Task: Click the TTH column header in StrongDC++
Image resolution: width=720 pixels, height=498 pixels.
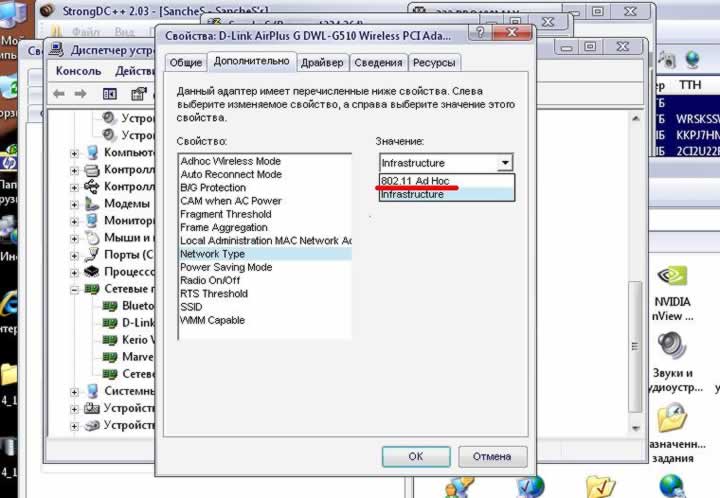Action: point(690,85)
